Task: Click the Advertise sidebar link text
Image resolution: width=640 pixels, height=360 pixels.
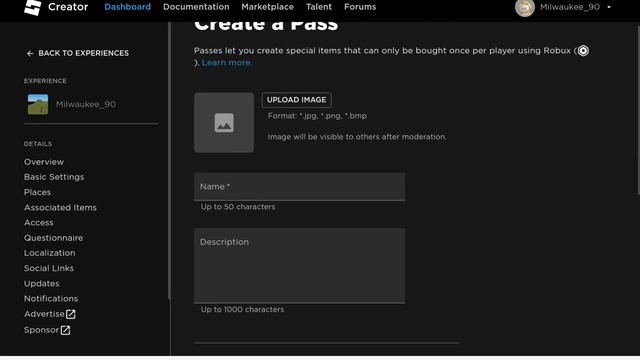Action: pyautogui.click(x=44, y=314)
